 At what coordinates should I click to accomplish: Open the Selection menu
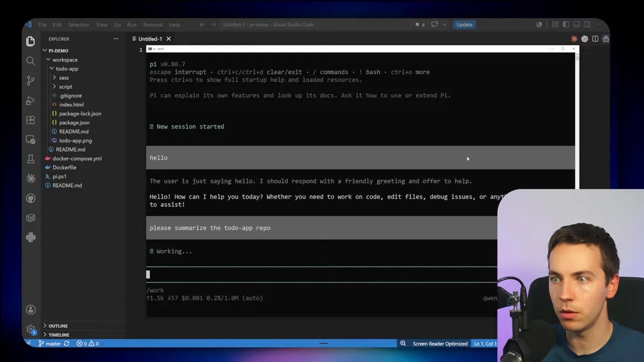coord(79,25)
